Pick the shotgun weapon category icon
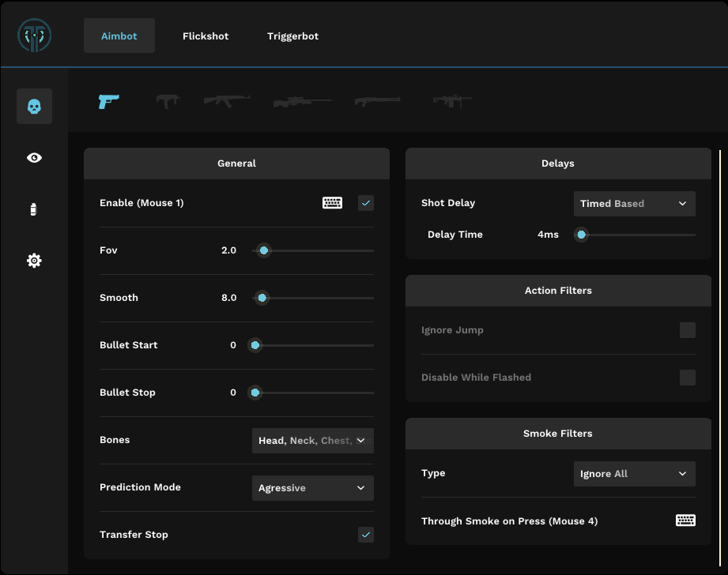 (377, 101)
